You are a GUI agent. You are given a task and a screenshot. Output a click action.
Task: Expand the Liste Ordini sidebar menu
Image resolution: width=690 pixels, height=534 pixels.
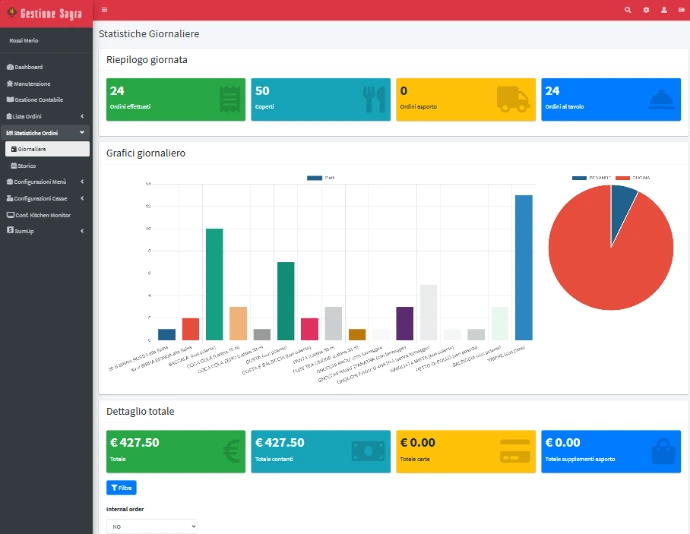[x=45, y=116]
